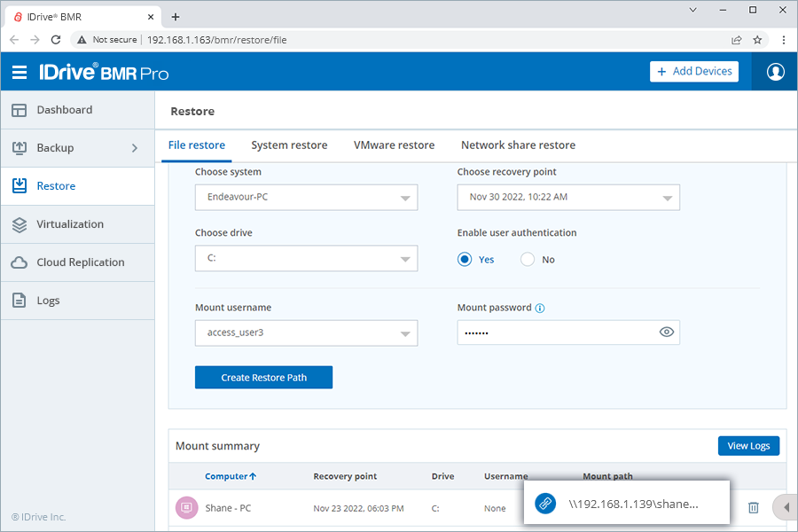Click the Mount password info icon

[x=540, y=309]
